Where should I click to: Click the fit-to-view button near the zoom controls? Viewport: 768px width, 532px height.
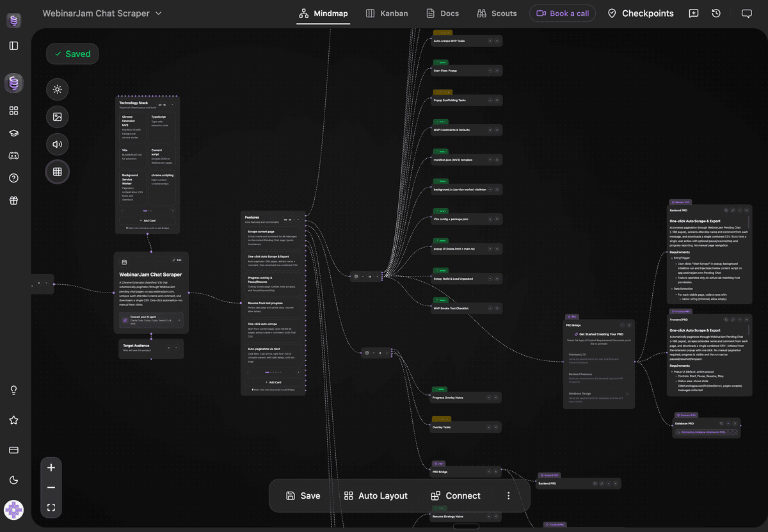pyautogui.click(x=51, y=507)
